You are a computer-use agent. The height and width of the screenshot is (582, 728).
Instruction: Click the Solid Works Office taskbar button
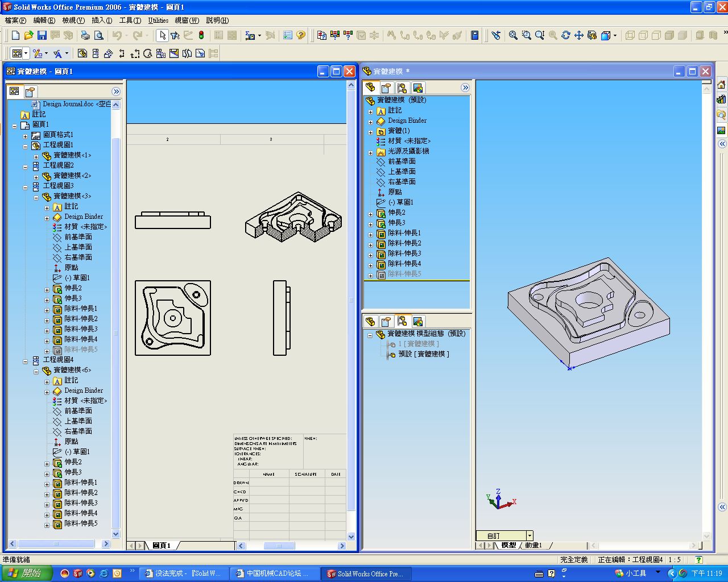click(x=366, y=573)
